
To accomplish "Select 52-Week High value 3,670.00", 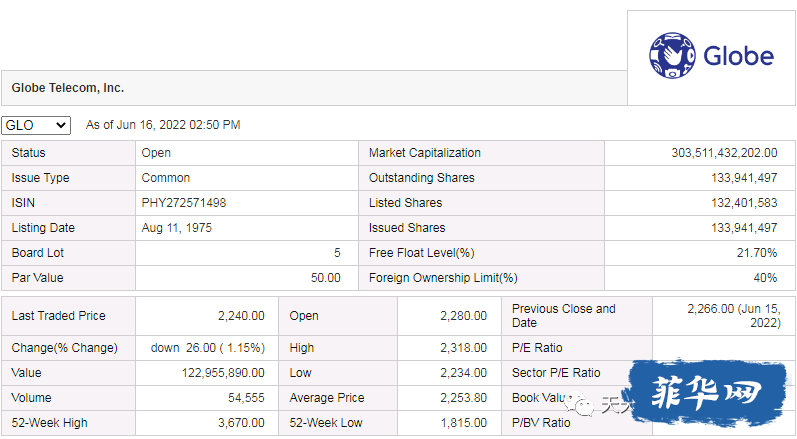I will pos(241,423).
